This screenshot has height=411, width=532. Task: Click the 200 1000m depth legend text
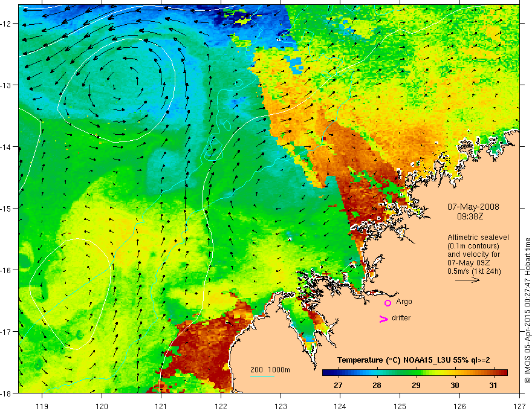click(x=270, y=370)
